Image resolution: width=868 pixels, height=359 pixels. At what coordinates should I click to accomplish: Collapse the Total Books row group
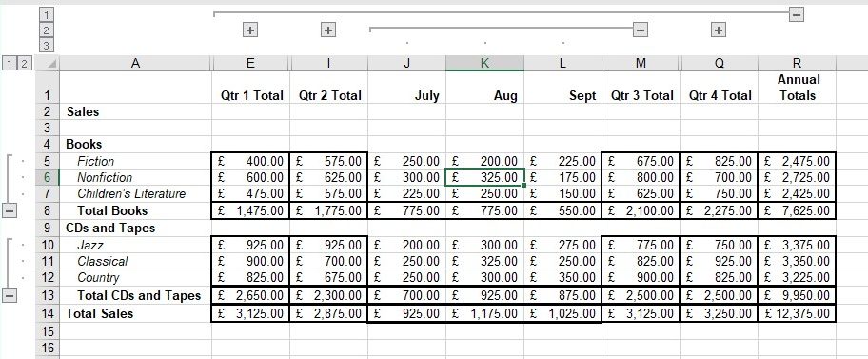point(10,210)
